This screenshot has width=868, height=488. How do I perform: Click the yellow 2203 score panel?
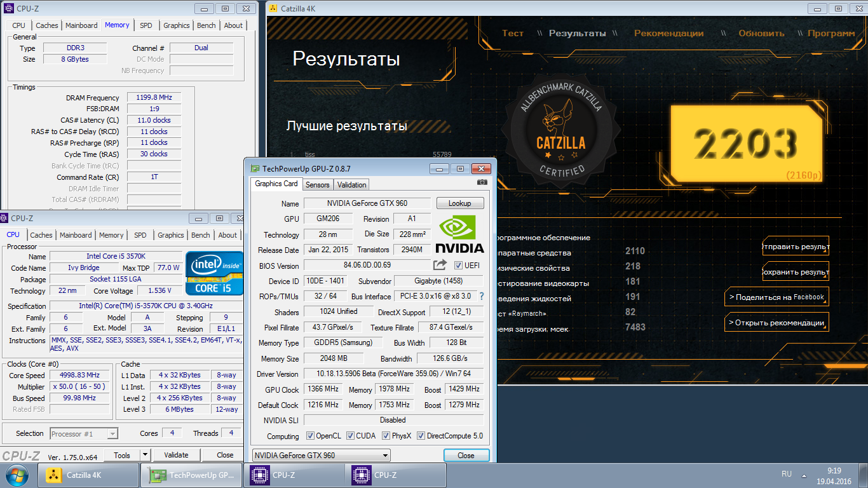(748, 143)
